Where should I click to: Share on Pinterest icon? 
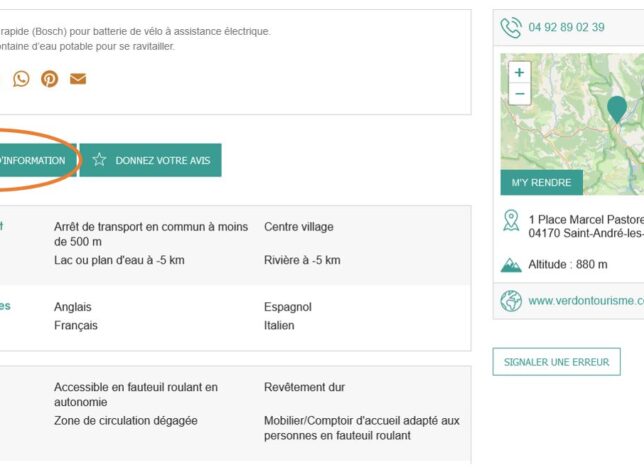tap(49, 79)
